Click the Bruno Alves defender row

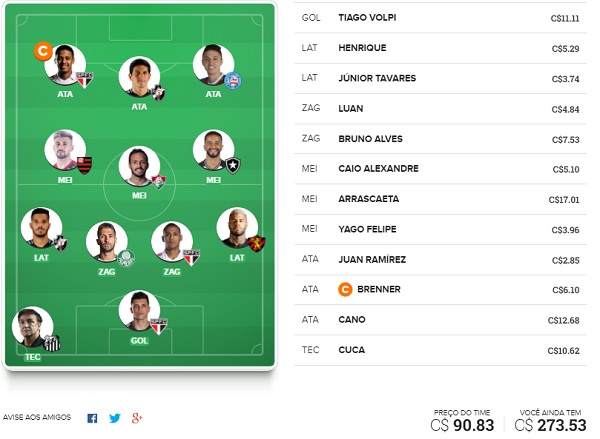tap(440, 139)
